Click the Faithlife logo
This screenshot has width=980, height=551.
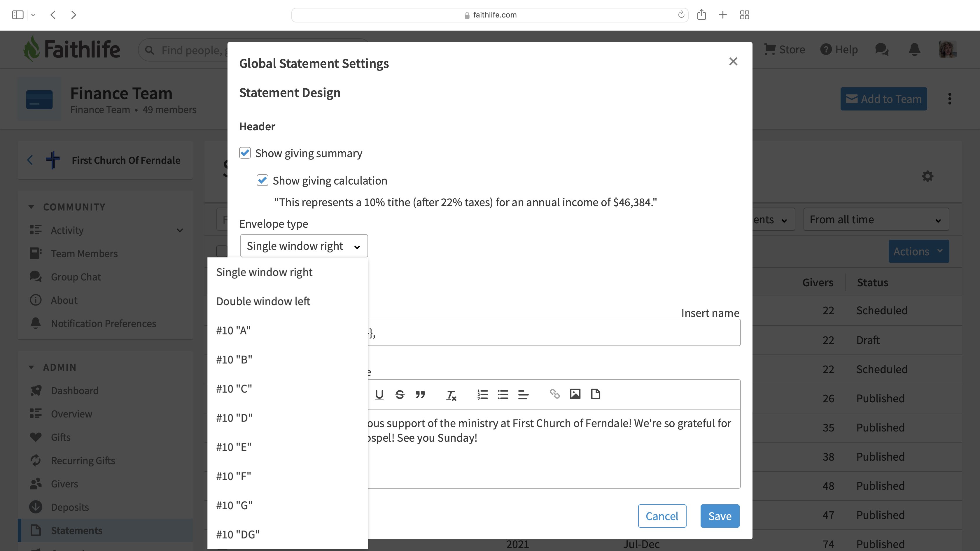(71, 49)
